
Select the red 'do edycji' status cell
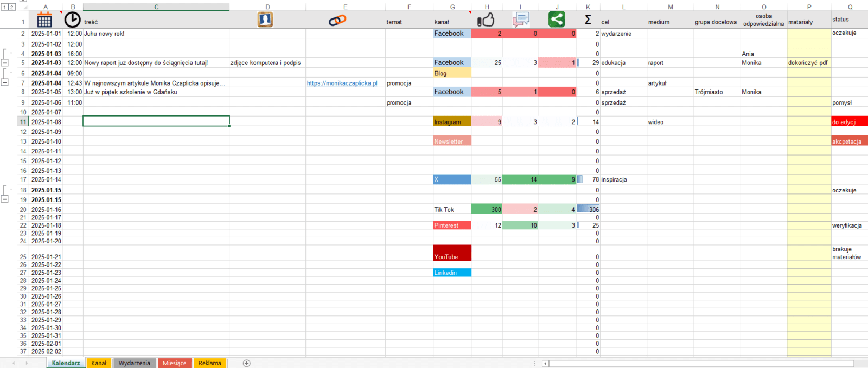pyautogui.click(x=849, y=122)
